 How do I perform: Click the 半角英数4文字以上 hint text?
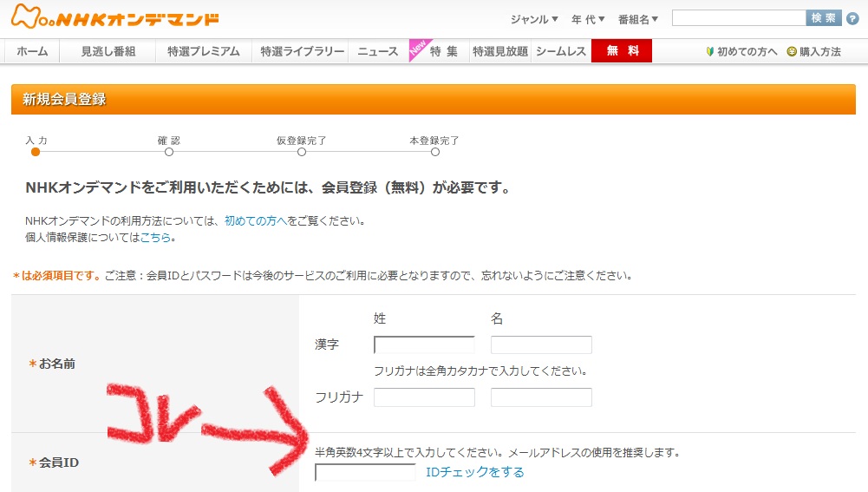[499, 452]
